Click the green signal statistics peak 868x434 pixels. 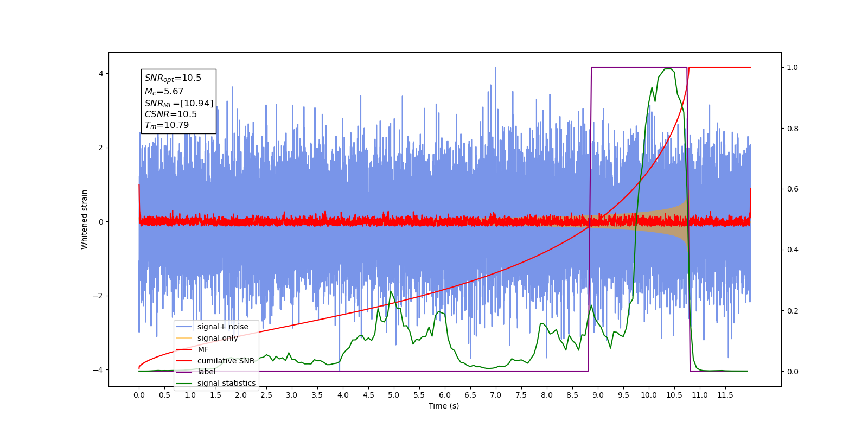coord(668,69)
